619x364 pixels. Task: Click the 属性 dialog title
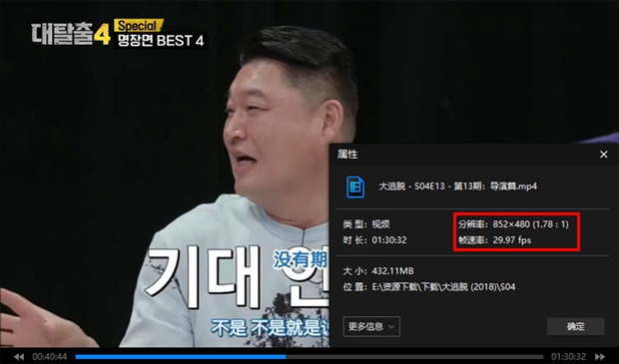(347, 155)
